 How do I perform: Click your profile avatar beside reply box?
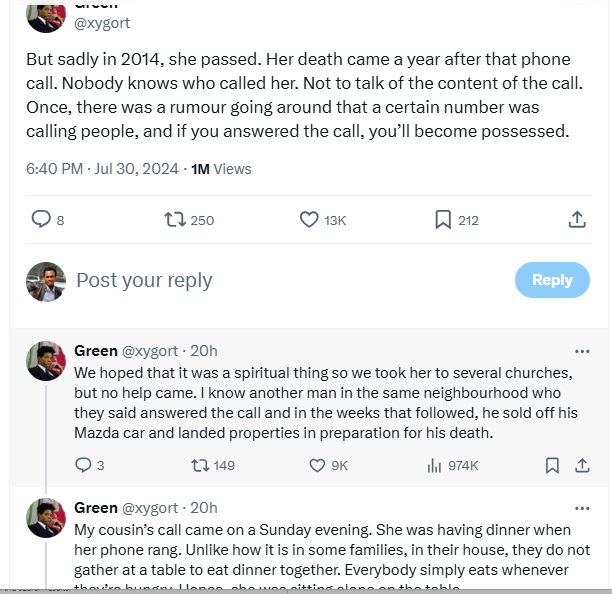[46, 282]
